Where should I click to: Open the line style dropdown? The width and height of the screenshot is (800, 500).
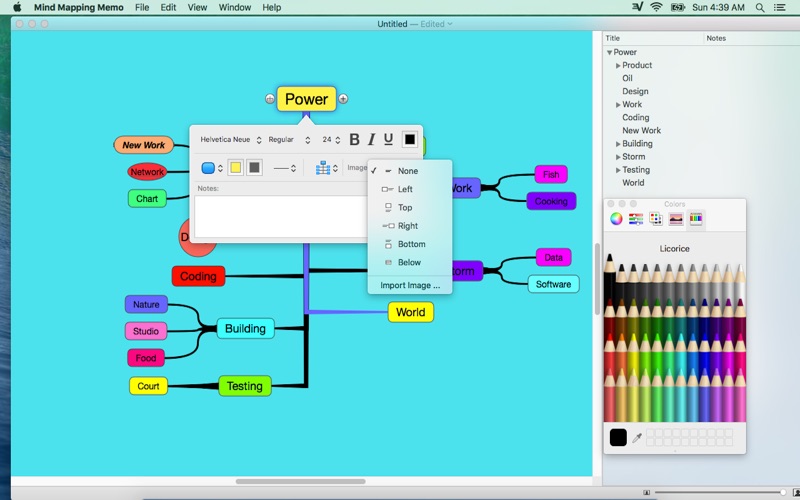coord(285,168)
